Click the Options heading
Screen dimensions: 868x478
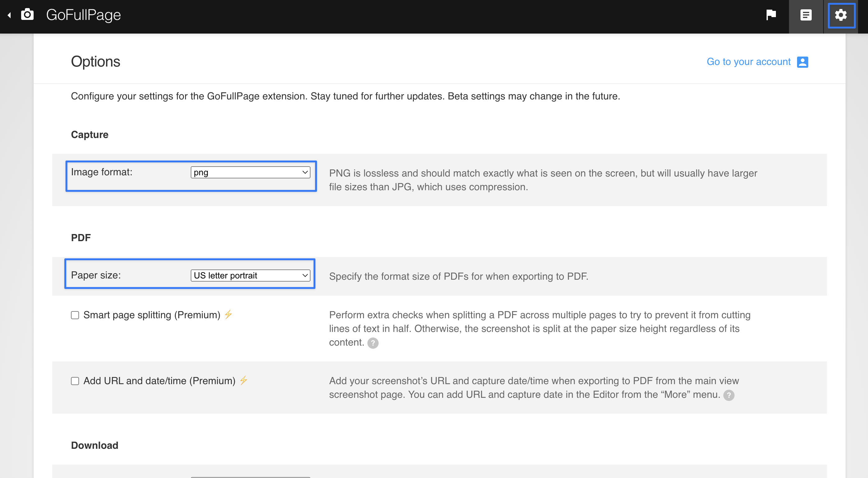click(x=96, y=62)
